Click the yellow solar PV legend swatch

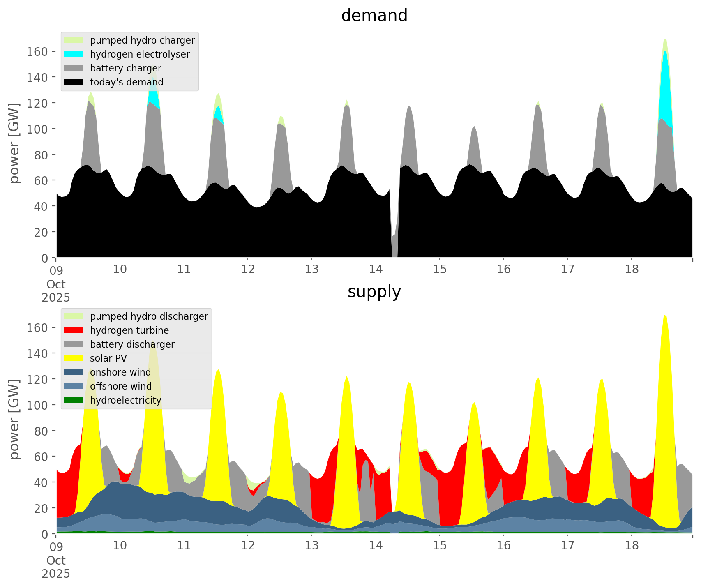click(x=74, y=358)
